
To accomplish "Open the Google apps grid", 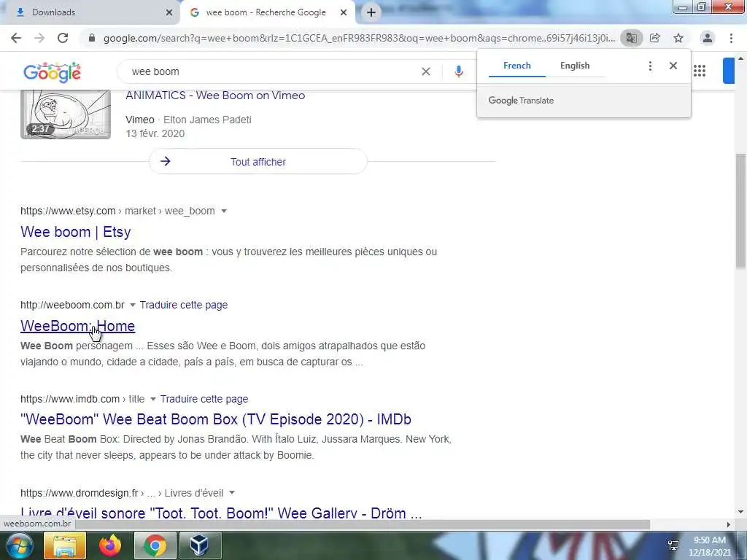I will point(700,71).
